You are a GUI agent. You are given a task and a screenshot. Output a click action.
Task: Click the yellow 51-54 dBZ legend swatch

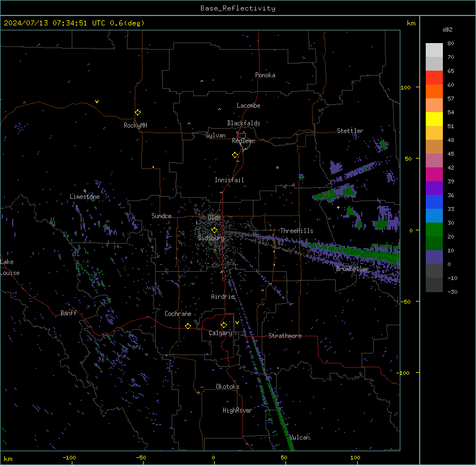click(434, 119)
